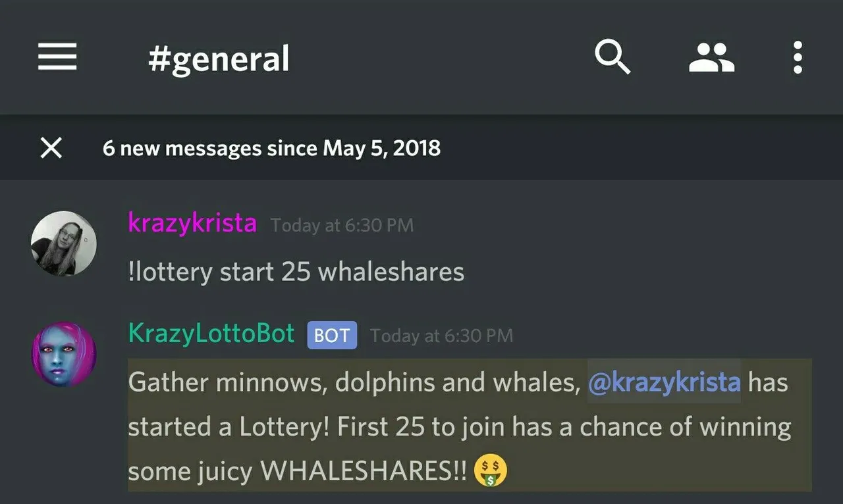The height and width of the screenshot is (504, 843).
Task: Tap the BOT tag badge
Action: [332, 335]
